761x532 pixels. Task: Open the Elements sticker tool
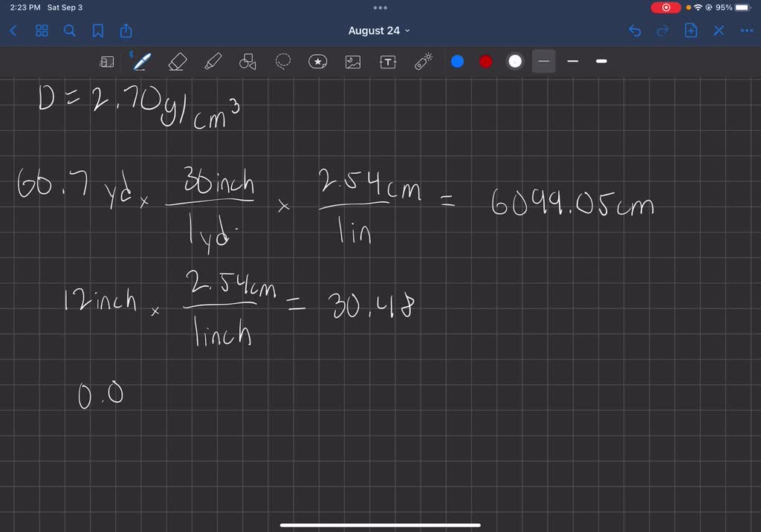(318, 62)
